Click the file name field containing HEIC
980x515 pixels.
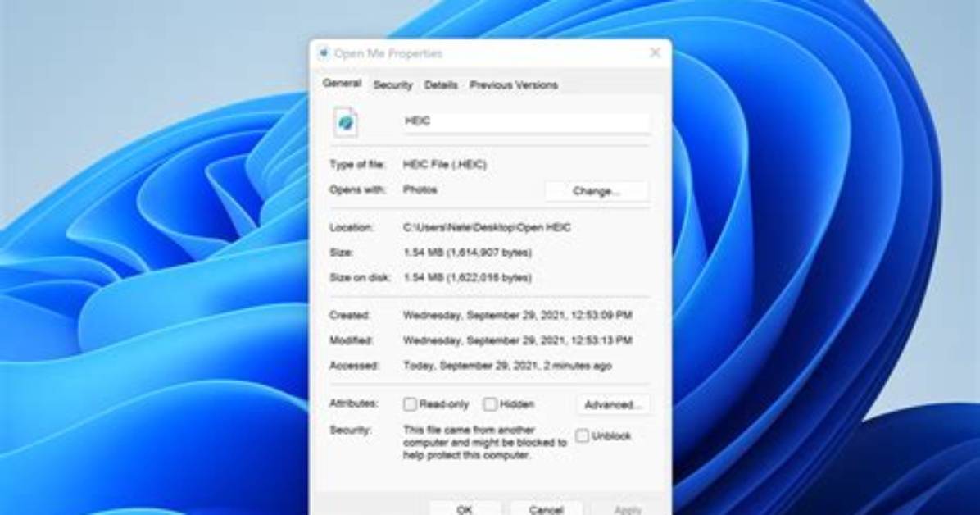tap(527, 121)
